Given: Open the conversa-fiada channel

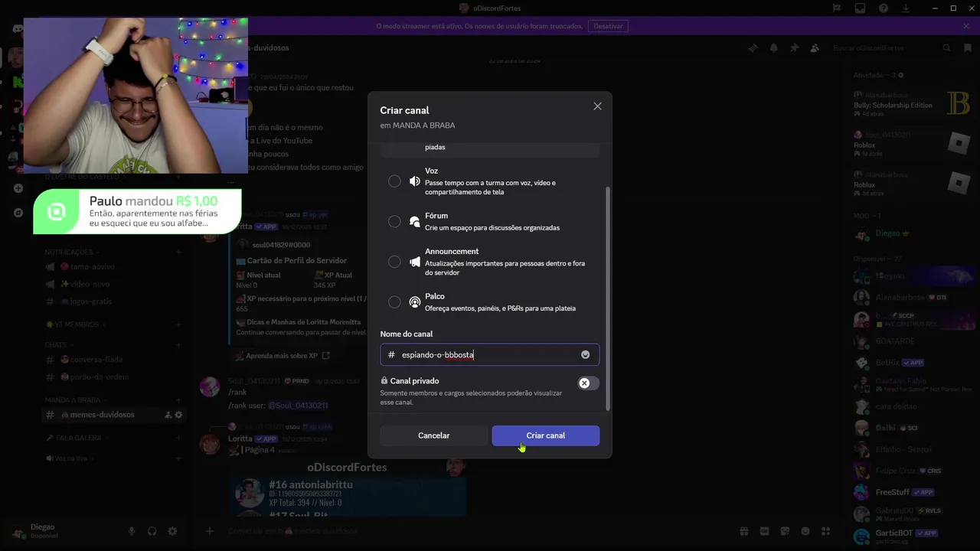Looking at the screenshot, I should tap(113, 360).
